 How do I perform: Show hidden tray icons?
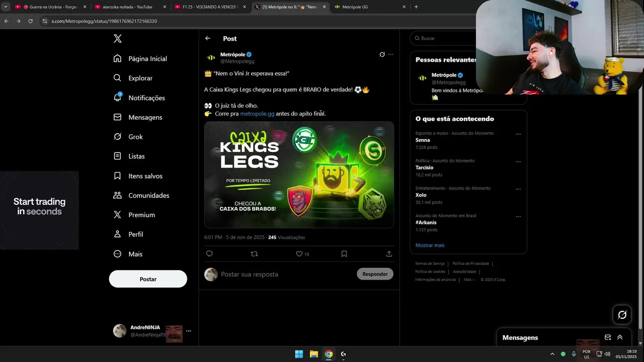(x=552, y=354)
